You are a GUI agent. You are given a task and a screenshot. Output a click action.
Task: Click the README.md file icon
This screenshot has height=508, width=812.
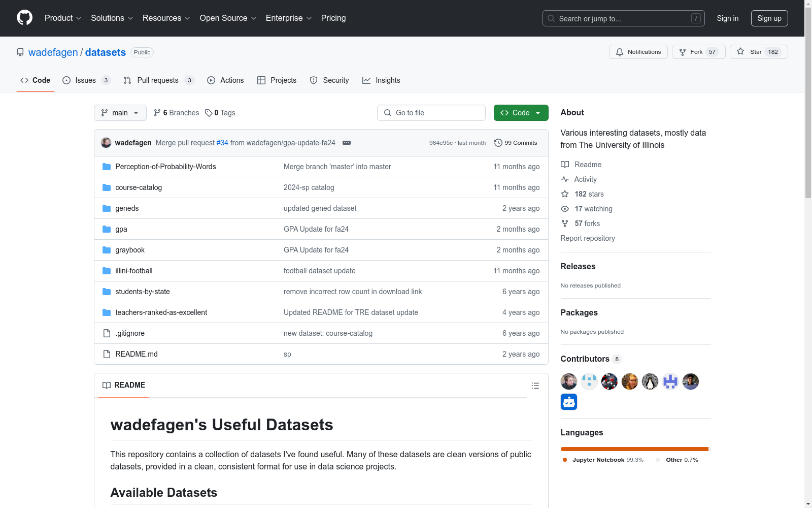[107, 354]
